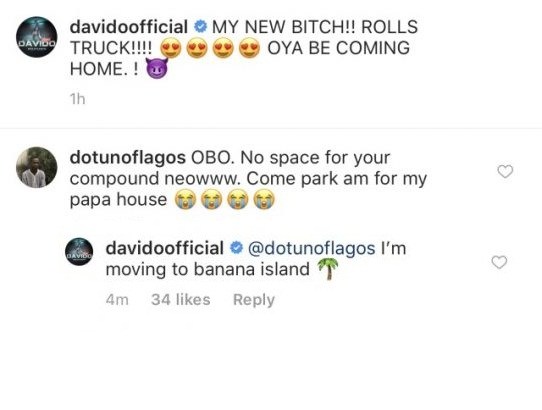Click verified badge on top davidoofficial caption

coord(200,27)
